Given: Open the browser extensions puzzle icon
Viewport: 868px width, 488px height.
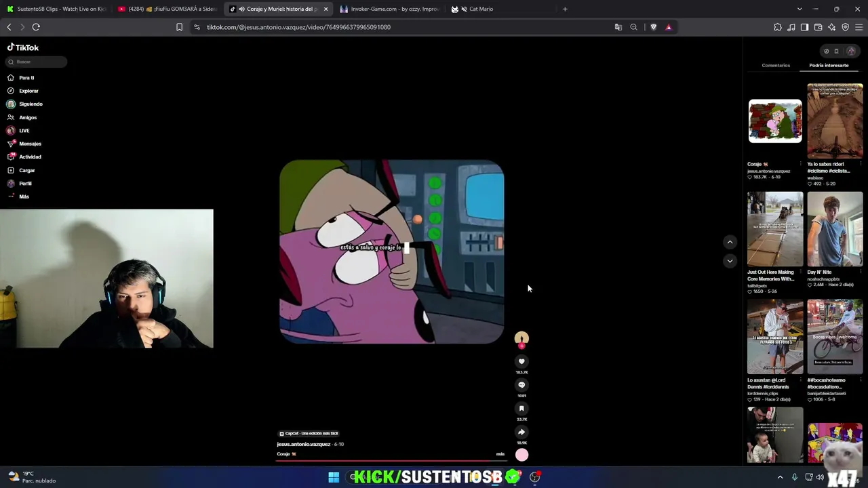Looking at the screenshot, I should (x=777, y=27).
